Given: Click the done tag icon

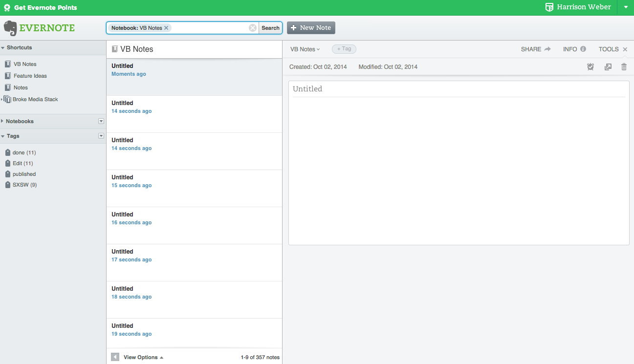Looking at the screenshot, I should tap(8, 152).
